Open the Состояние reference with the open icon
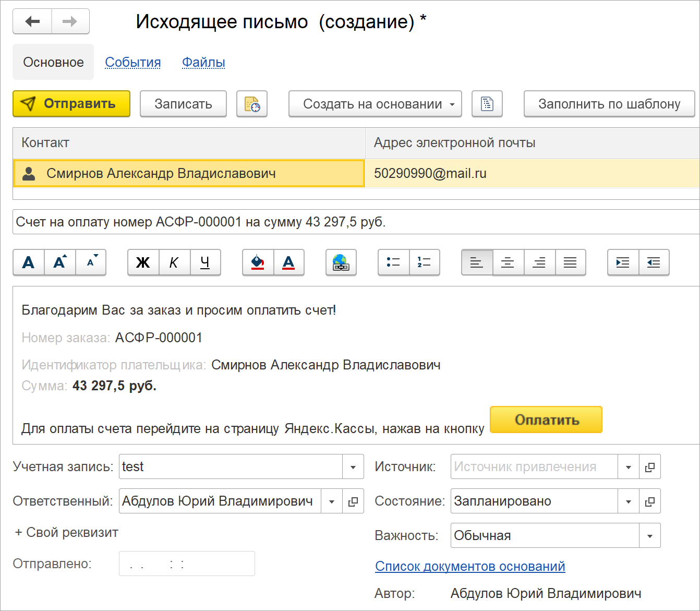700x611 pixels. coord(650,501)
